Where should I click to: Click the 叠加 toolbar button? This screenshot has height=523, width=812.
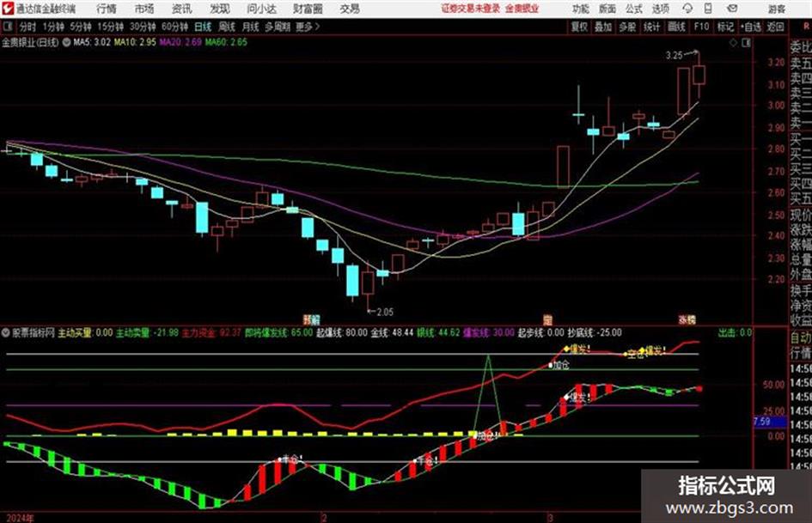coord(603,27)
